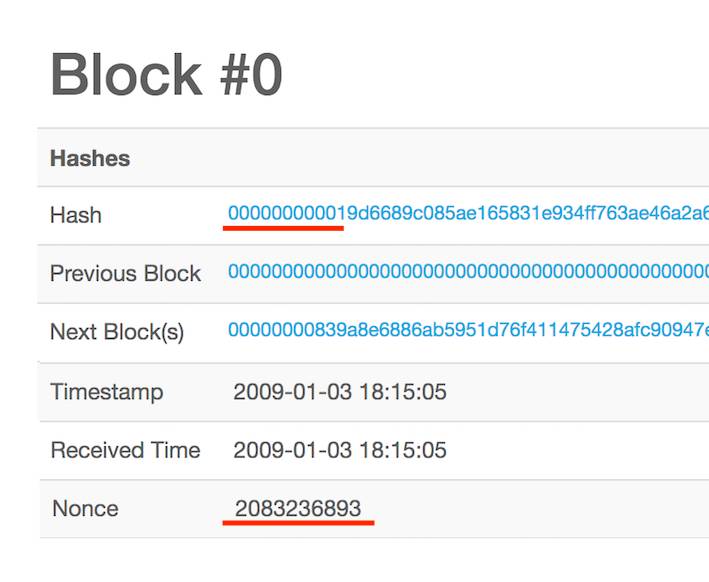Click the "#0" number in the heading
The image size is (709, 582).
tap(251, 75)
